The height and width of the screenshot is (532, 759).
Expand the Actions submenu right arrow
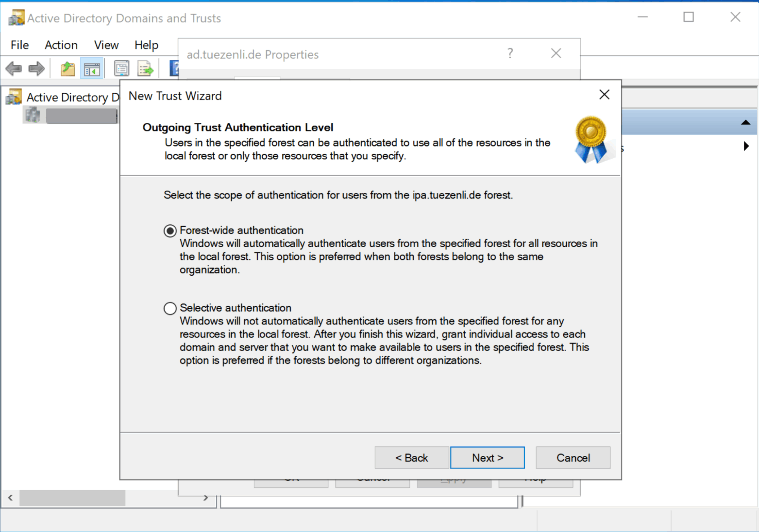(746, 146)
